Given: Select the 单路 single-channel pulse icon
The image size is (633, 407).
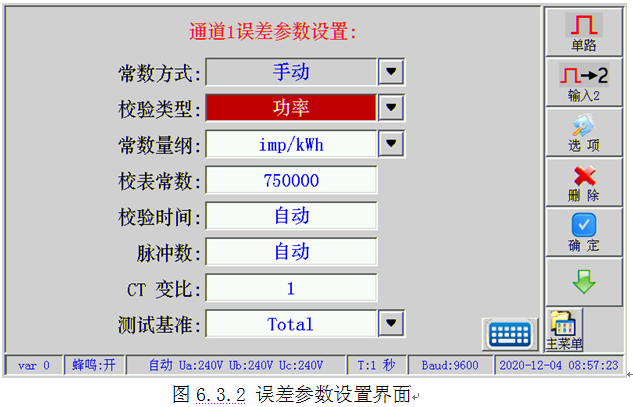Looking at the screenshot, I should 584,31.
